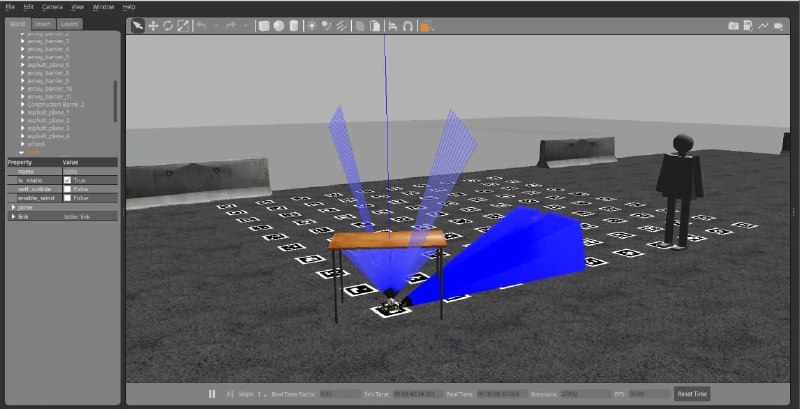Viewport: 800px width, 409px height.
Task: Click the model tree vertical scrollbar
Action: point(115,101)
